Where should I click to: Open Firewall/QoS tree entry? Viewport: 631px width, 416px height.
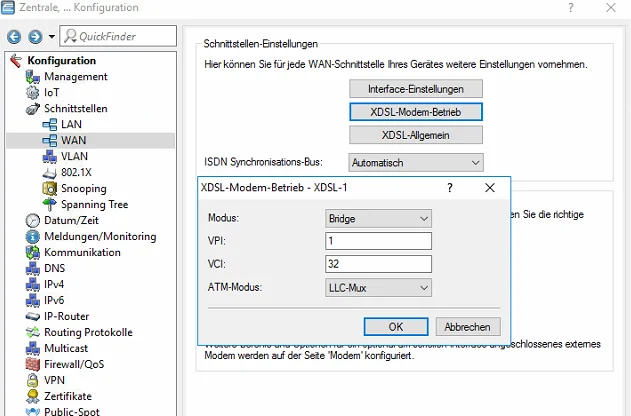pyautogui.click(x=74, y=364)
